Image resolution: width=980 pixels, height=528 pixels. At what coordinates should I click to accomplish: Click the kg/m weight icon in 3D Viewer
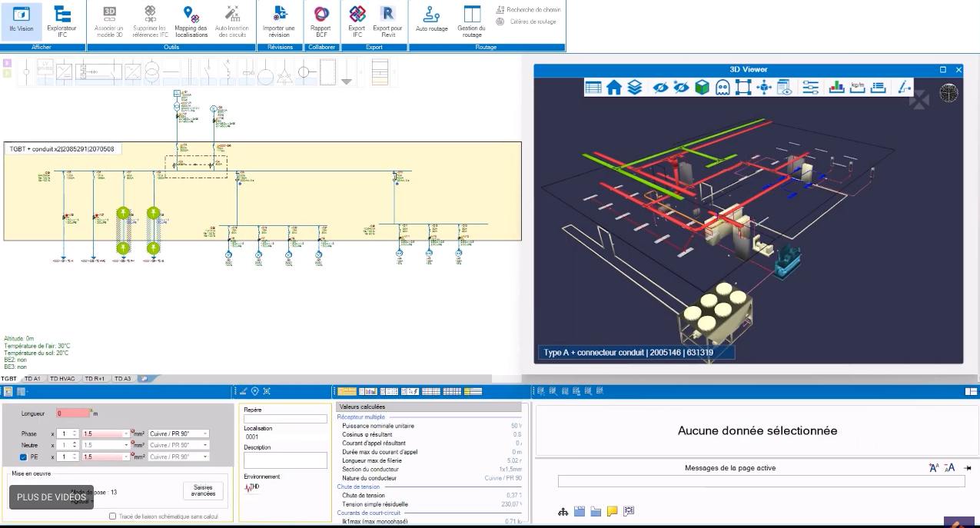click(x=857, y=88)
